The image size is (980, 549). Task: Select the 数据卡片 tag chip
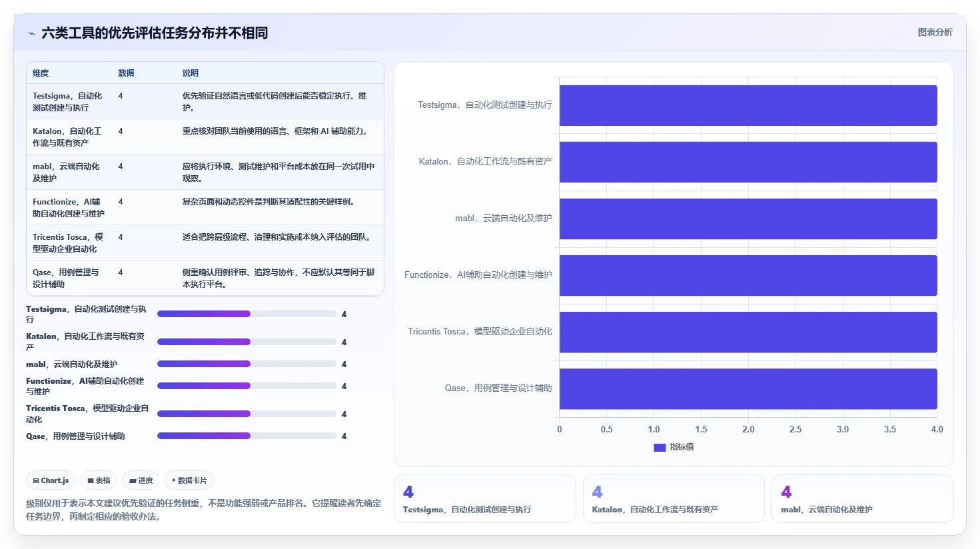(x=189, y=480)
